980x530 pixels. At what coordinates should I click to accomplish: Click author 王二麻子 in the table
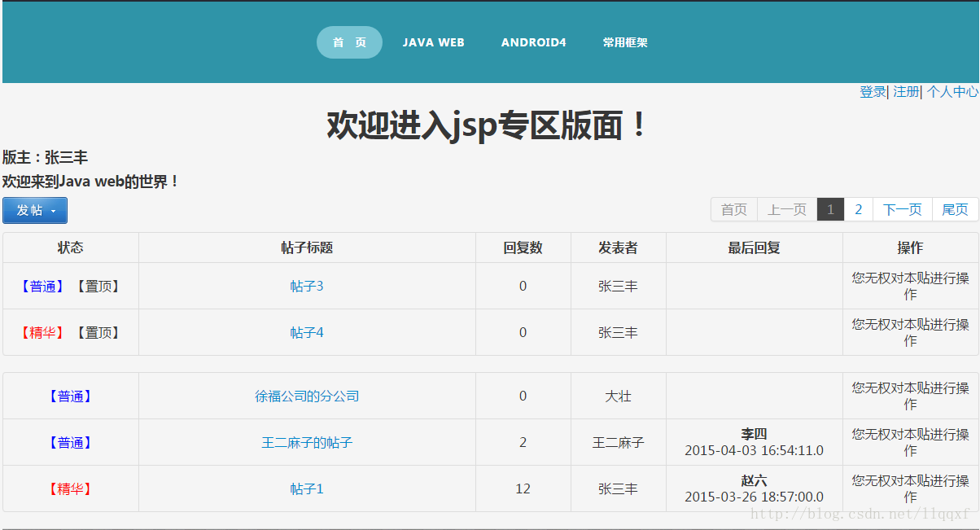coord(618,442)
